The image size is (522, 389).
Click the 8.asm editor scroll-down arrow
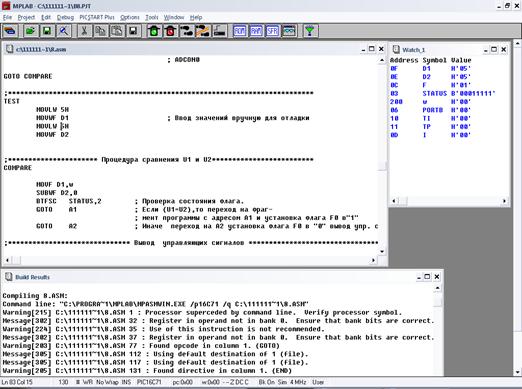[x=382, y=251]
